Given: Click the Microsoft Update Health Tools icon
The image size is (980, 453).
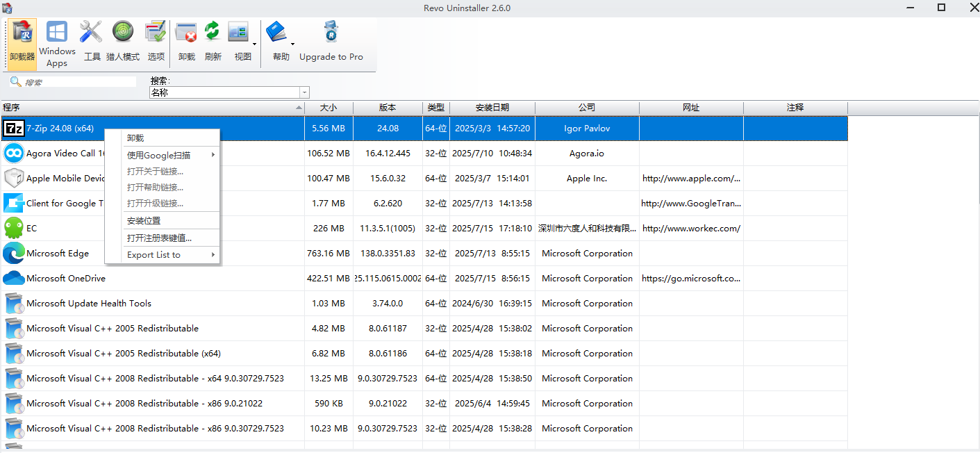Looking at the screenshot, I should [x=14, y=304].
